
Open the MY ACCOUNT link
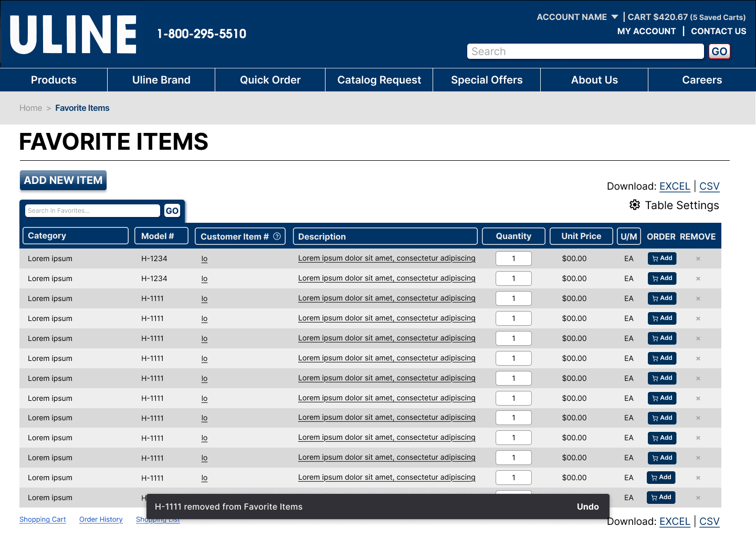(x=646, y=31)
